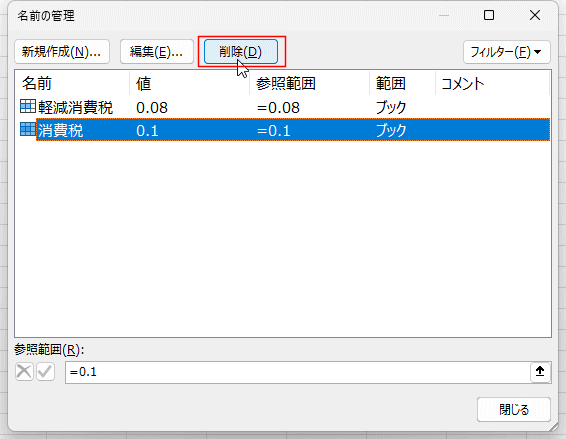The width and height of the screenshot is (566, 439).
Task: Click the 閉じる button
Action: point(514,409)
